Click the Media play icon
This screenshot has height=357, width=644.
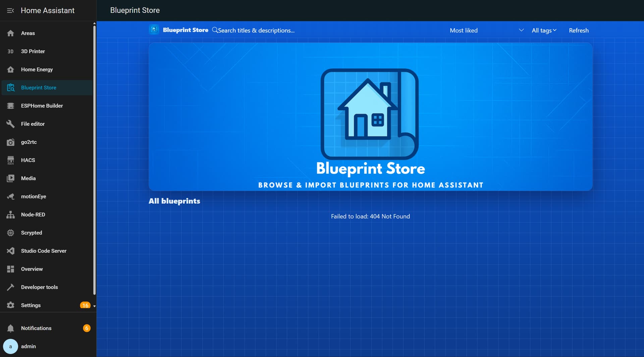(x=10, y=178)
